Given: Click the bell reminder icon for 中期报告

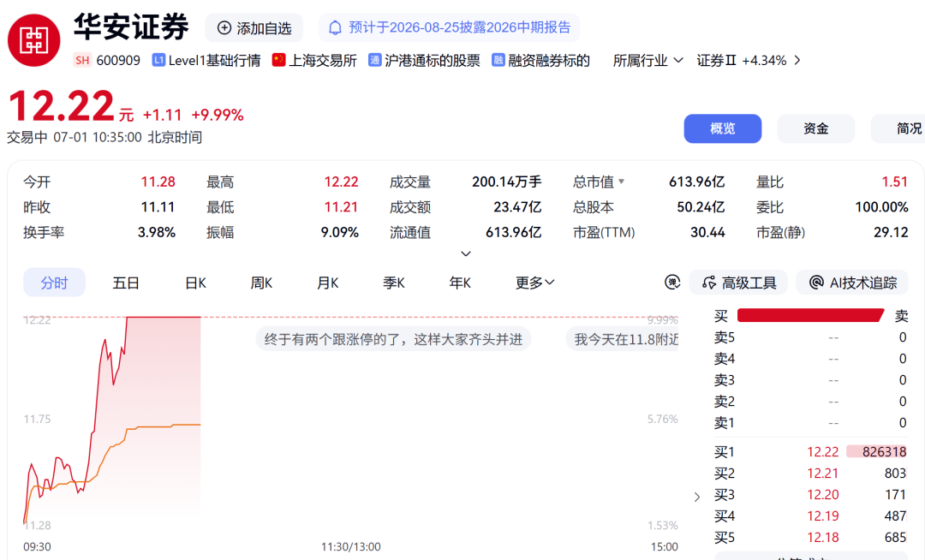Looking at the screenshot, I should pyautogui.click(x=335, y=27).
